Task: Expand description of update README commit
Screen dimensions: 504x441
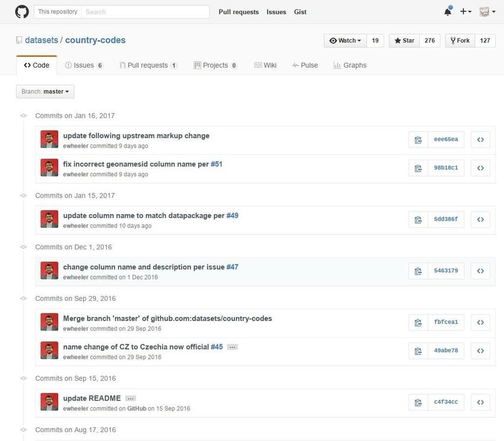Action: click(130, 398)
